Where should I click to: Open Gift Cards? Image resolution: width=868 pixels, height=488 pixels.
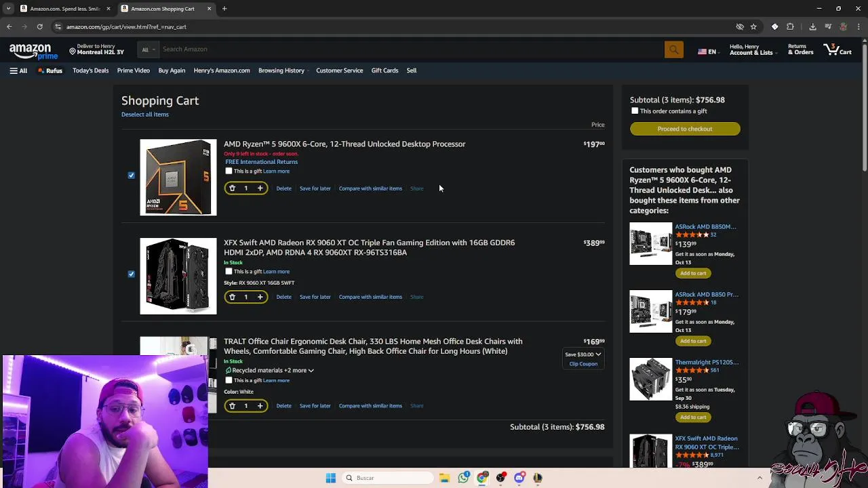(x=384, y=70)
